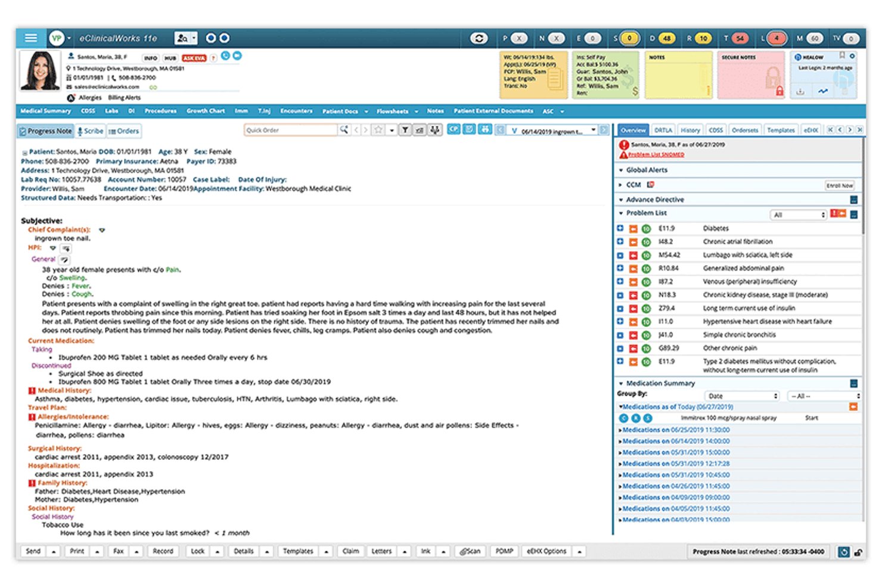The width and height of the screenshot is (882, 588).
Task: Switch to the History tab in right panel
Action: [690, 130]
